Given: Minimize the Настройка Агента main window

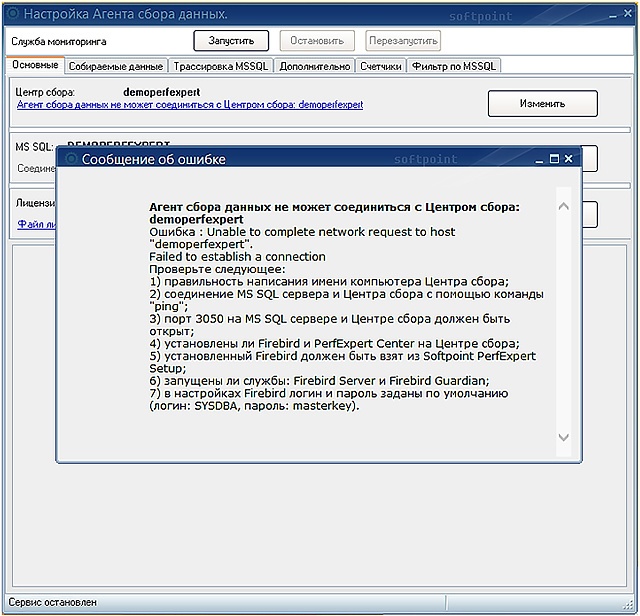Looking at the screenshot, I should (x=613, y=16).
